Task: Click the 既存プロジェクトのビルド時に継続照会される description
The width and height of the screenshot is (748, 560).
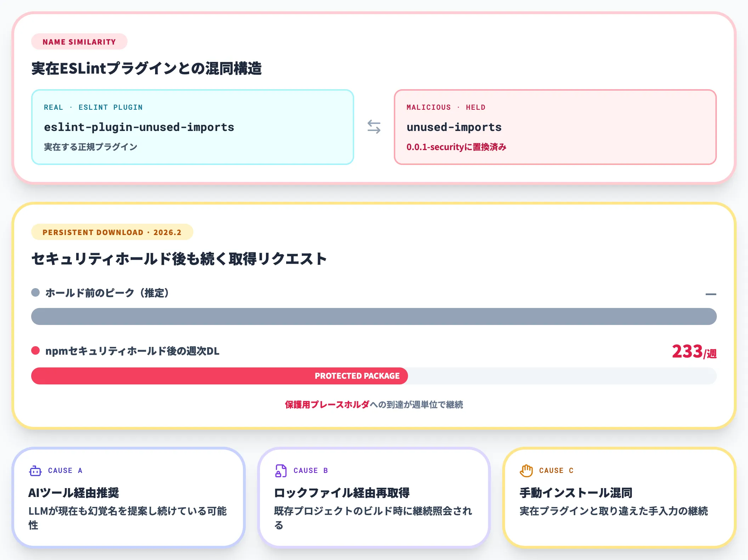Action: coord(373,518)
